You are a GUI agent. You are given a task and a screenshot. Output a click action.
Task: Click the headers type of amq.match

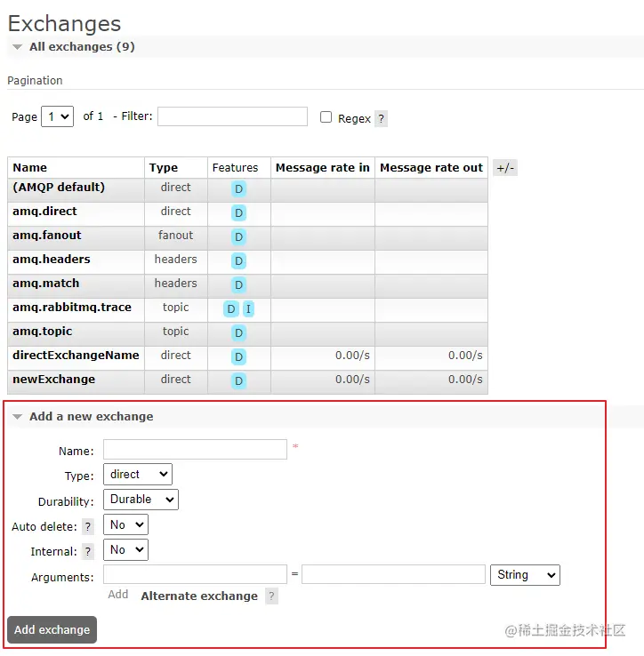[175, 284]
